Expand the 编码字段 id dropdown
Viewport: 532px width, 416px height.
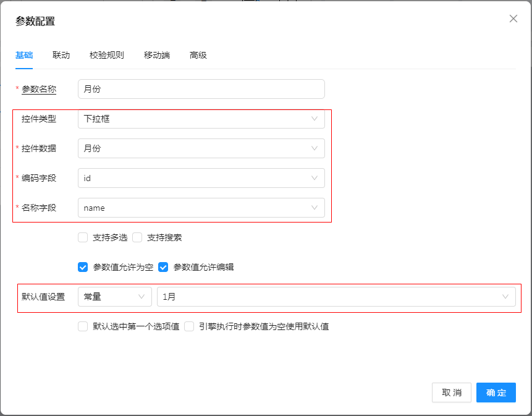pos(201,178)
